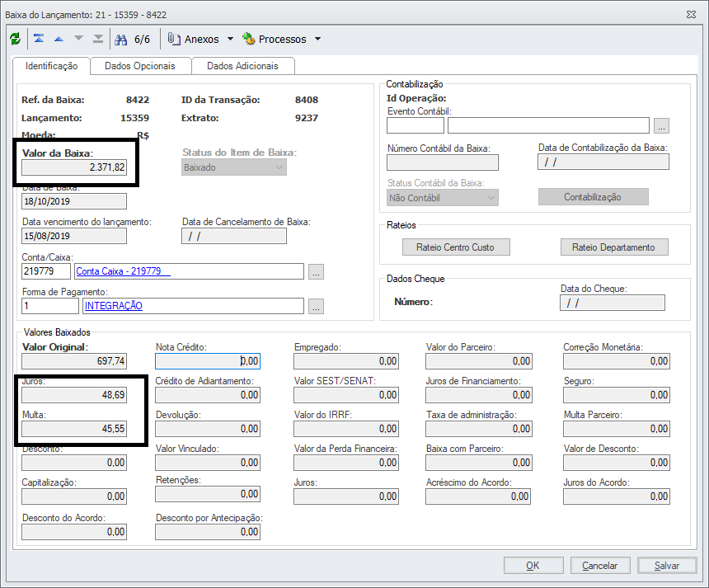Screen dimensions: 709x588
Task: Click Forma de Pagamento code field
Action: coord(50,306)
